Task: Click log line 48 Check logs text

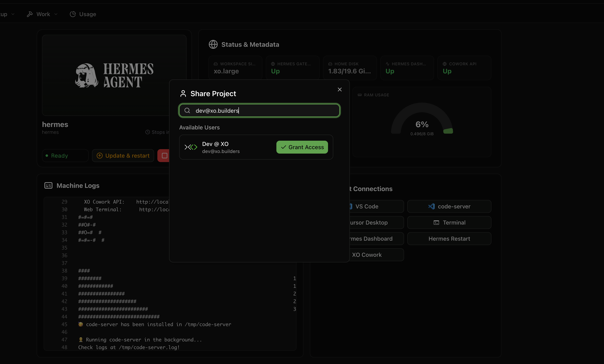Action: click(x=129, y=347)
